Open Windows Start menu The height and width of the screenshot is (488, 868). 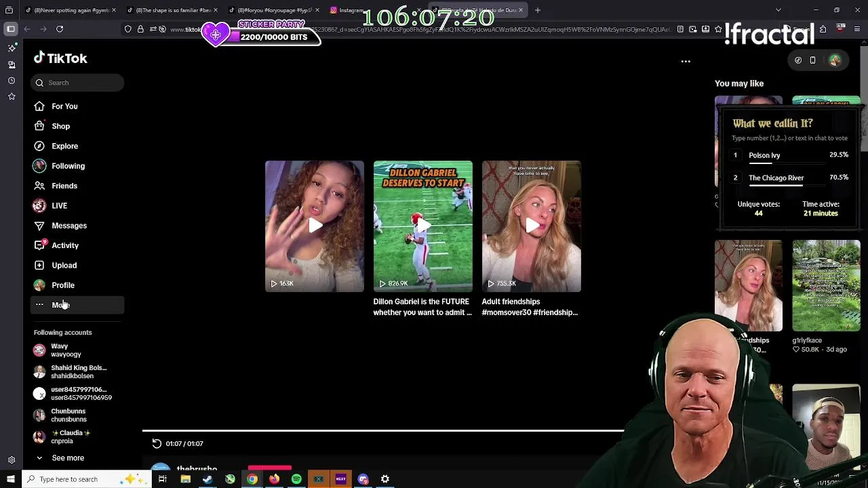click(10, 479)
